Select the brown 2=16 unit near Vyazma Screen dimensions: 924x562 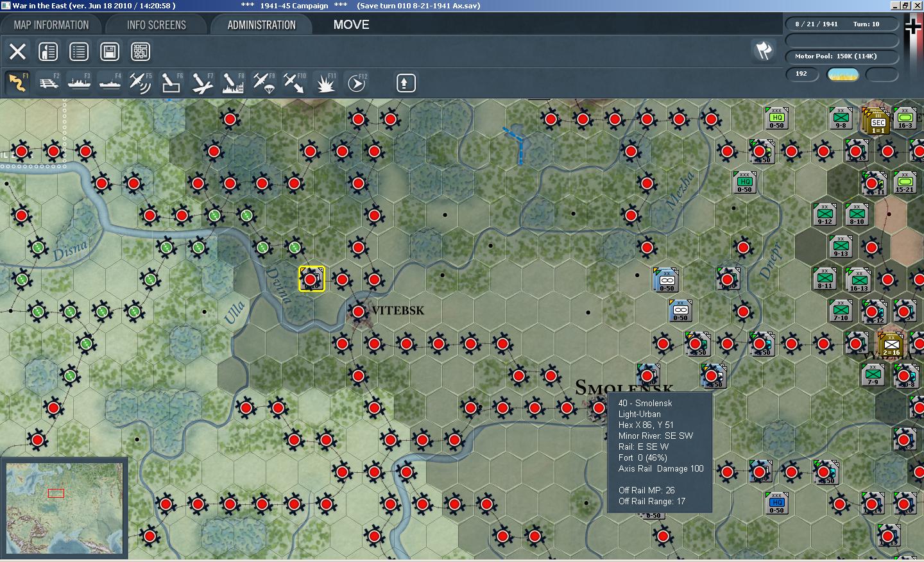pos(891,344)
